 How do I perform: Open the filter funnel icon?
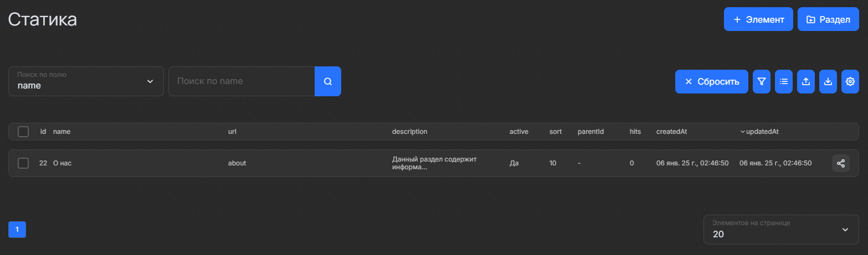coord(761,81)
